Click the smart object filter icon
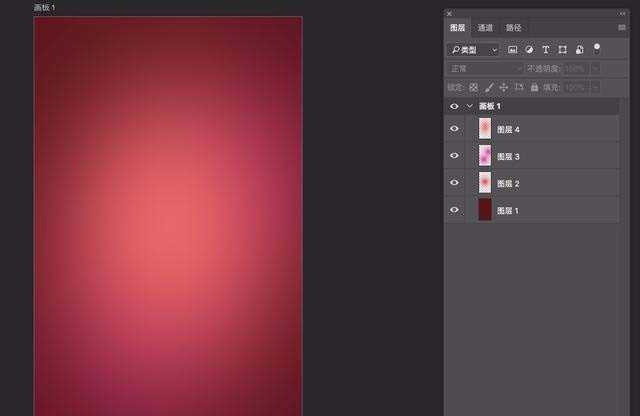640x416 pixels. click(x=579, y=49)
